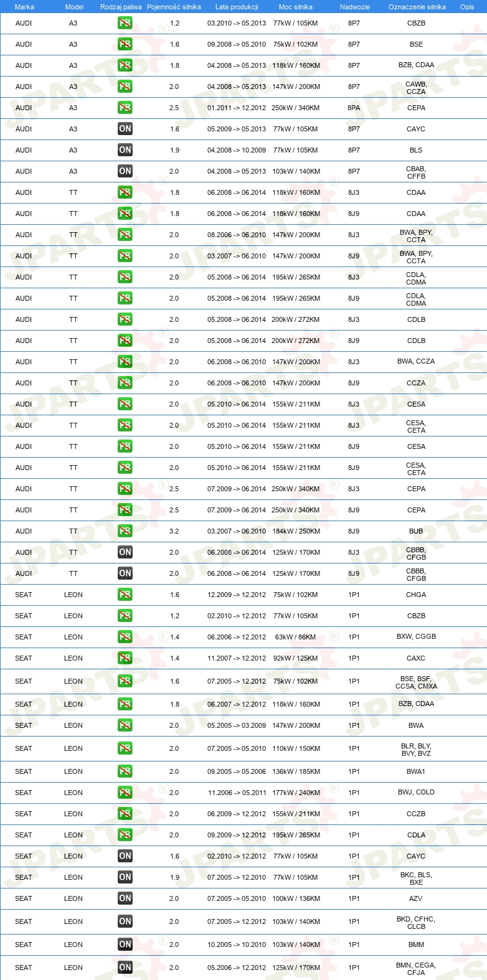The width and height of the screenshot is (487, 980).
Task: Click power value 177kW / 240KM
Action: pos(296,793)
